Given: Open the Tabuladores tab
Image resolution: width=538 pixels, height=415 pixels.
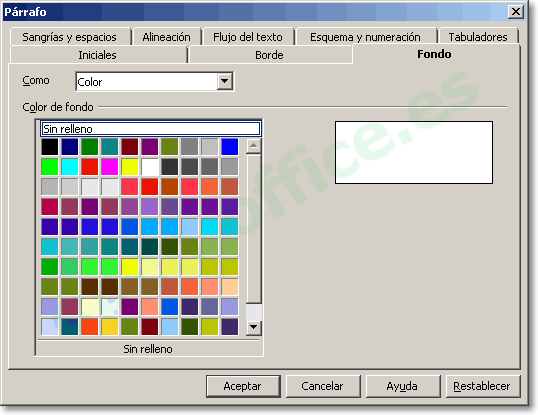Looking at the screenshot, I should pos(478,37).
